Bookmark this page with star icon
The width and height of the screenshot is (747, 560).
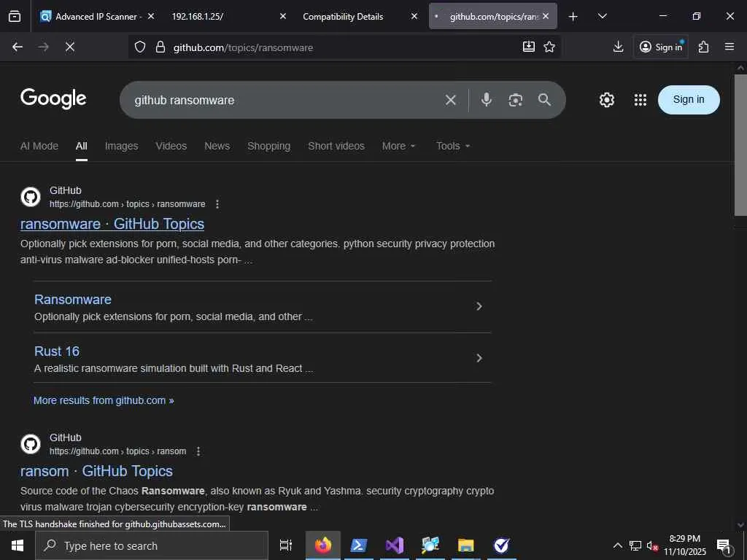(x=549, y=47)
